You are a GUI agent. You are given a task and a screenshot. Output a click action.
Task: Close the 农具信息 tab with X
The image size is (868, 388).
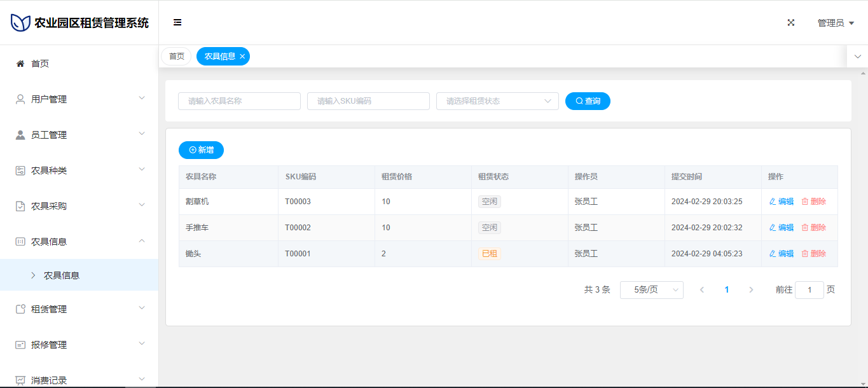242,57
